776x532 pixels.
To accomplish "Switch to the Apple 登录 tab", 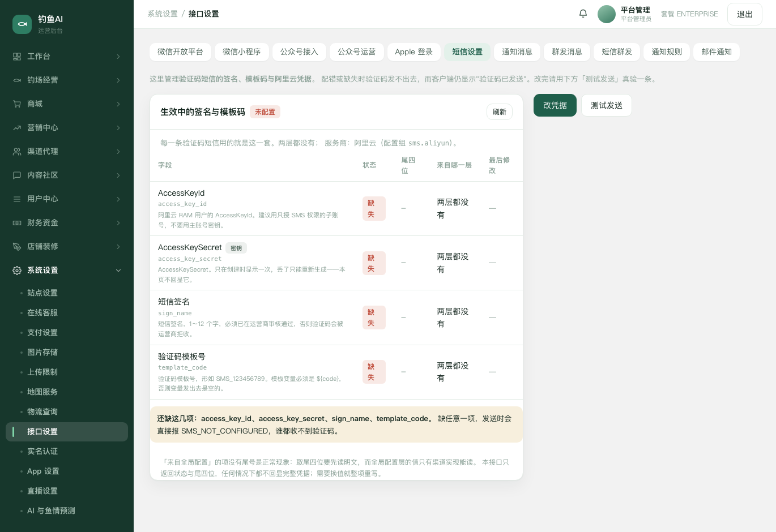I will pos(413,52).
